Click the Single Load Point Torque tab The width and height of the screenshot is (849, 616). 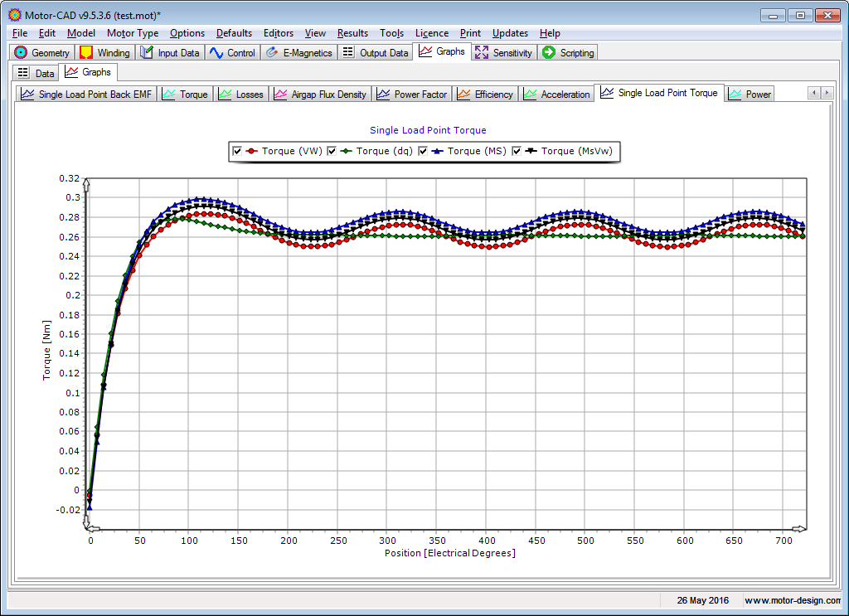tap(659, 93)
